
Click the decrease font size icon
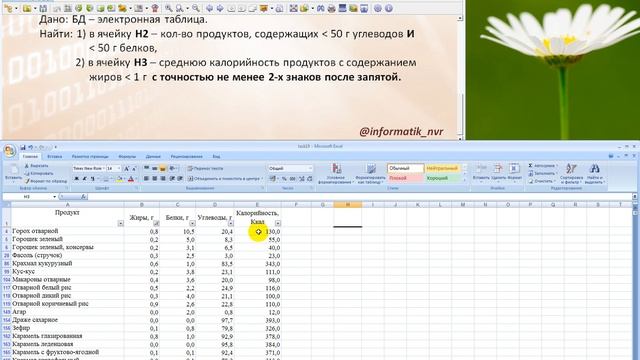point(134,169)
